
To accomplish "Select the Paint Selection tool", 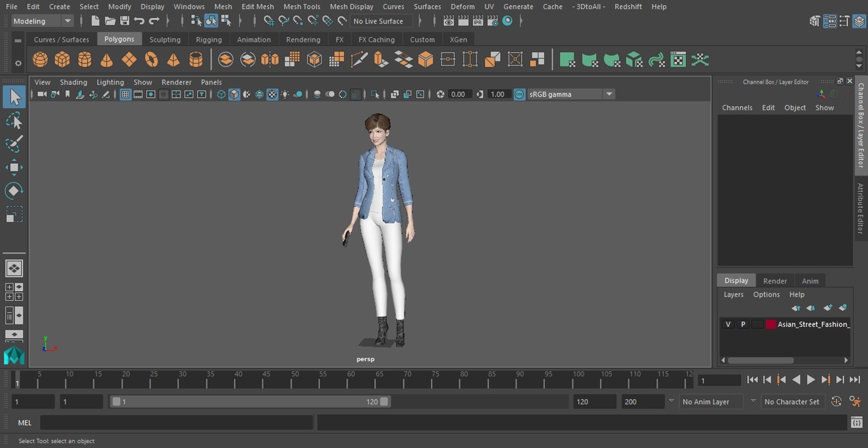I will coord(14,144).
